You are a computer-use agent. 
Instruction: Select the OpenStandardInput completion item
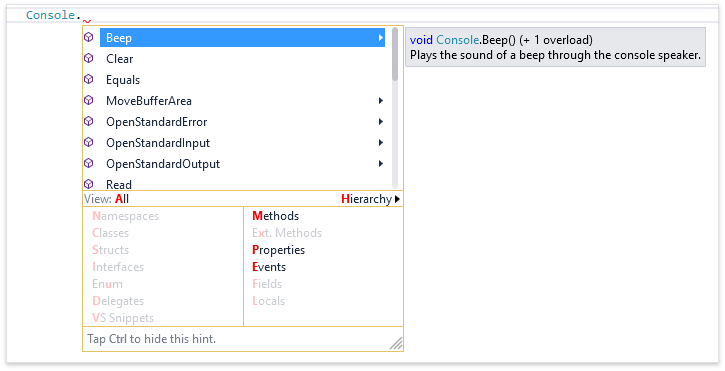click(242, 142)
